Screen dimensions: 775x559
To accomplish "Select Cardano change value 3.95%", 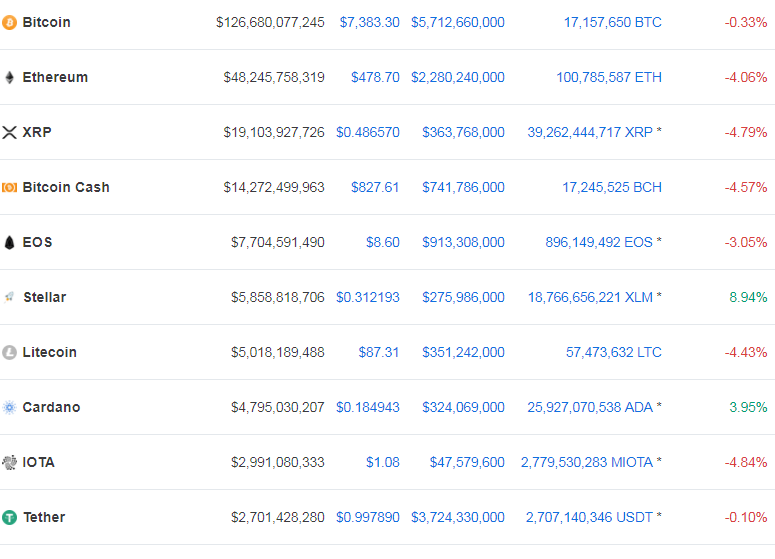I will click(x=748, y=407).
